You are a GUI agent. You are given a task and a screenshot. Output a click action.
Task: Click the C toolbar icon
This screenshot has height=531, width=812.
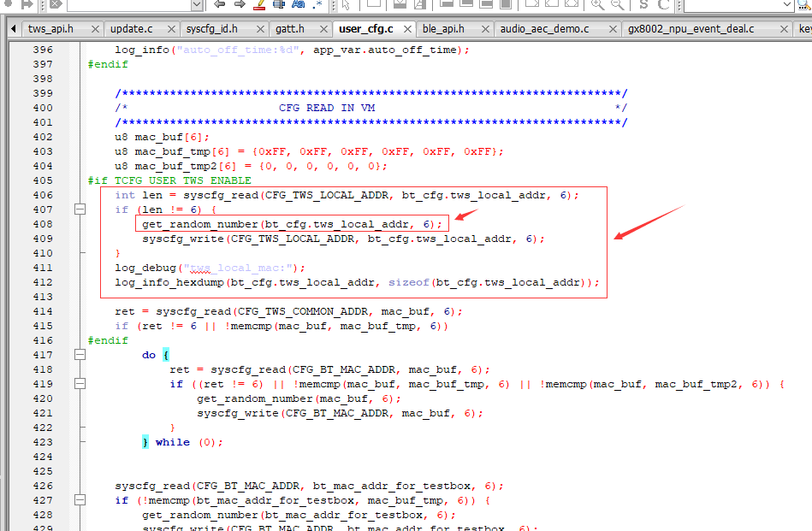pos(663,4)
